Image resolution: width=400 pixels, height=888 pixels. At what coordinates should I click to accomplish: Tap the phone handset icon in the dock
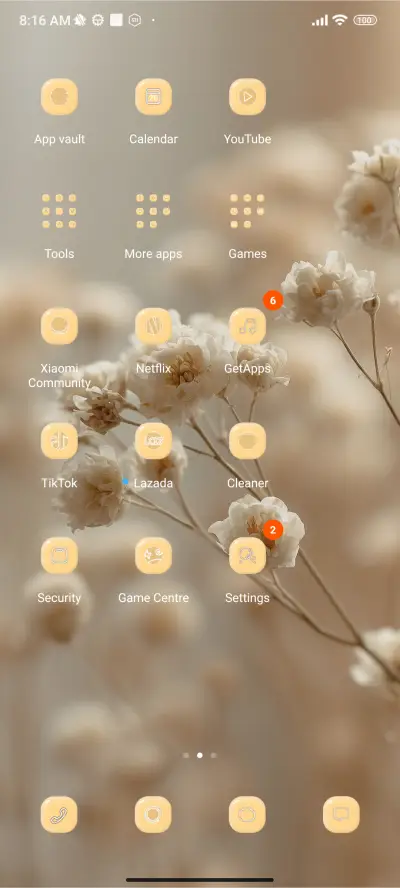pos(59,814)
